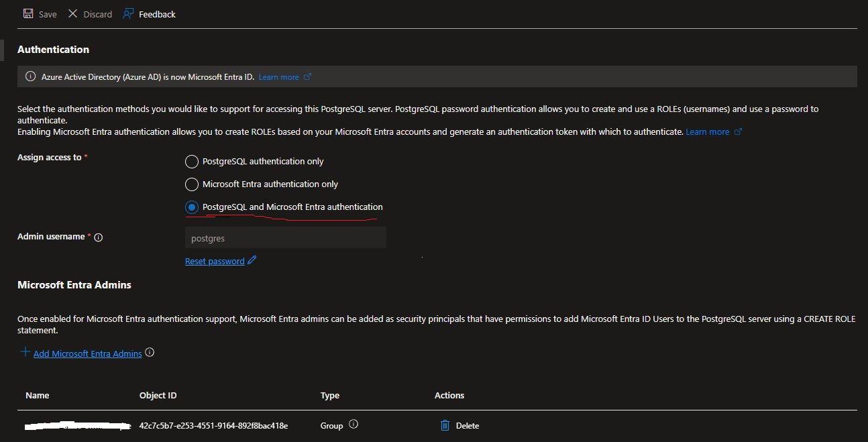Click the Azure AD is now Entra ID notice text

pyautogui.click(x=148, y=77)
